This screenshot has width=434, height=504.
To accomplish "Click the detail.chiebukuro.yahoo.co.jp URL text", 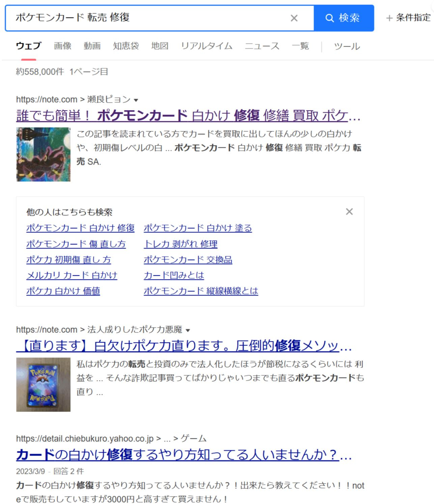I will [85, 439].
